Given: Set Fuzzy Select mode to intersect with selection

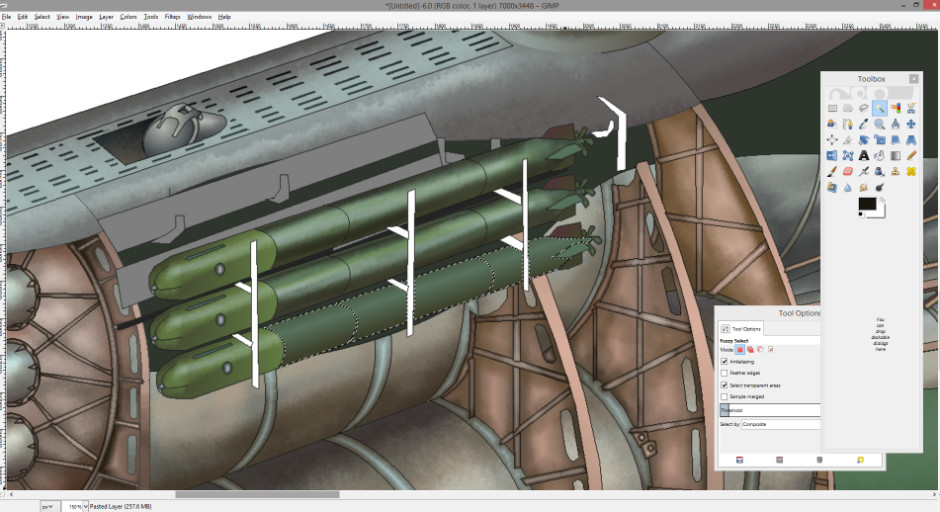Looking at the screenshot, I should click(771, 350).
